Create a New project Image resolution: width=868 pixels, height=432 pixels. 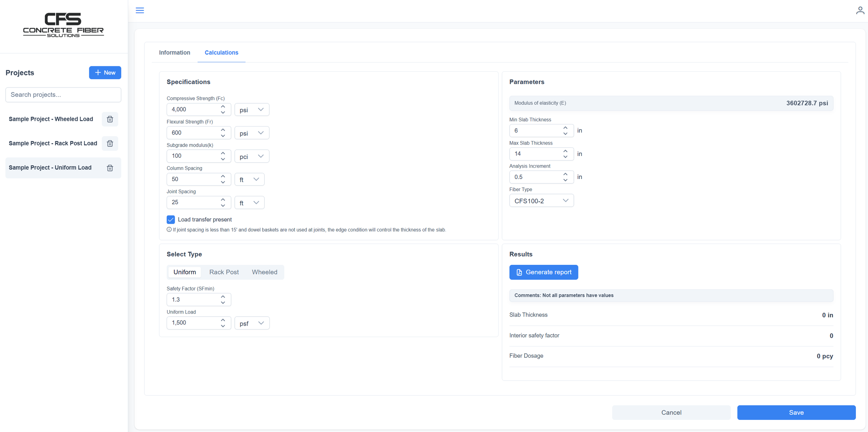[x=105, y=73]
